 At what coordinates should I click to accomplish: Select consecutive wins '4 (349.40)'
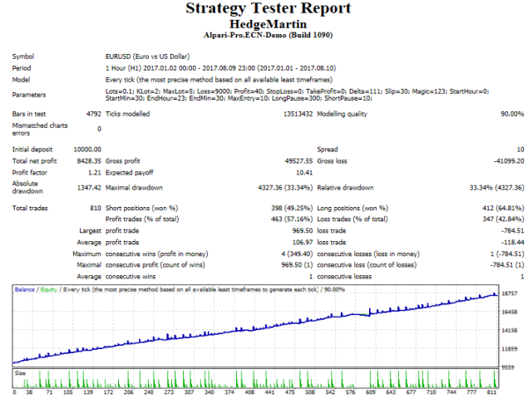(297, 254)
